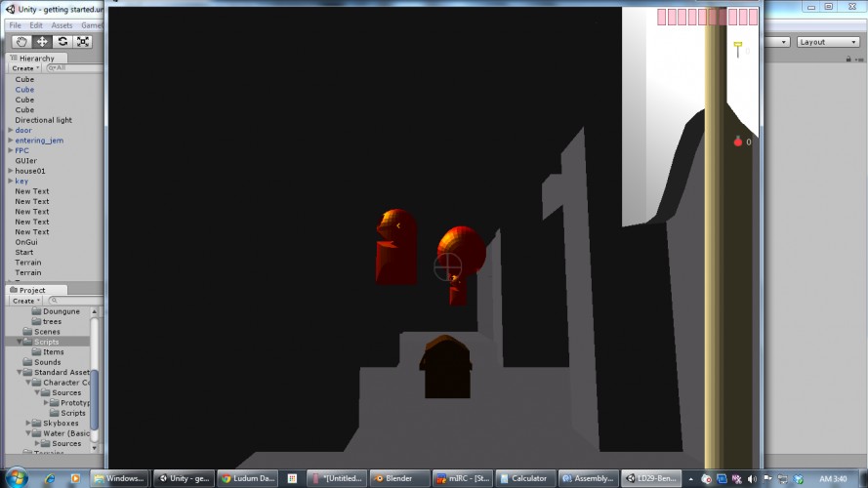Screen dimensions: 868x488
Task: Select Directional light in Hierarchy
Action: pos(43,120)
